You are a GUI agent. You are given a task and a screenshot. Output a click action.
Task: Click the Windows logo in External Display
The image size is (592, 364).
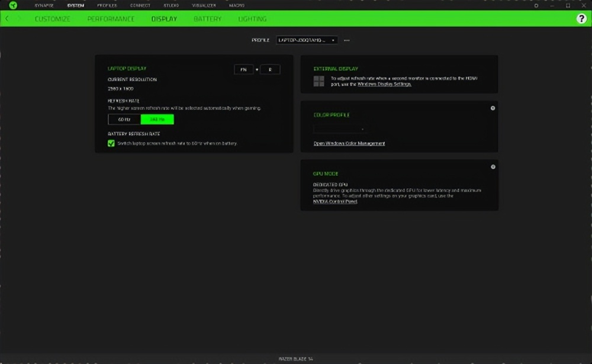318,80
